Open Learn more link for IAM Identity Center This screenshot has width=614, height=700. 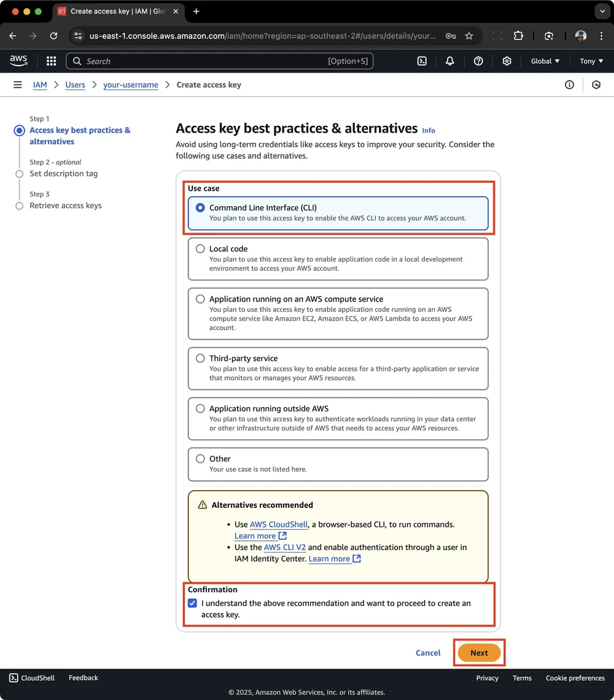[x=335, y=559]
